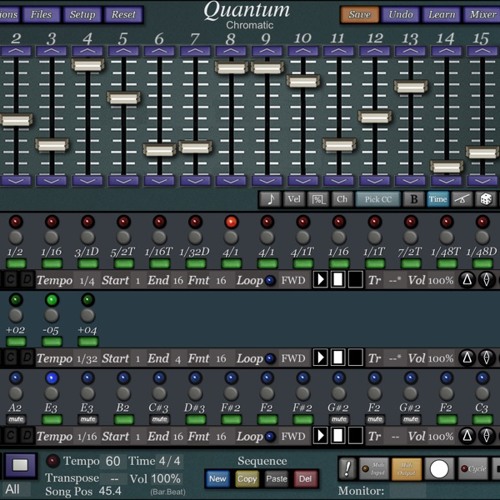Open the Setup menu
Viewport: 500px width, 500px height.
tap(82, 14)
